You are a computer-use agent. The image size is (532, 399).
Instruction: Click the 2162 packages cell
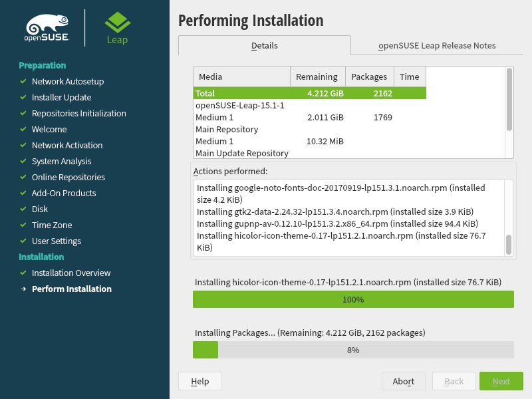tap(383, 93)
